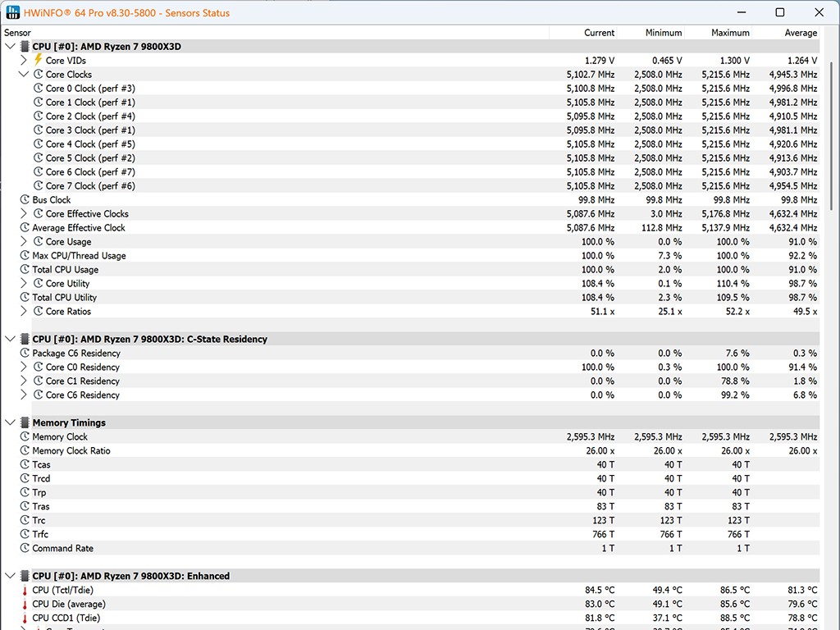Collapse the Core Clocks tree group
The height and width of the screenshot is (630, 840).
pos(24,74)
